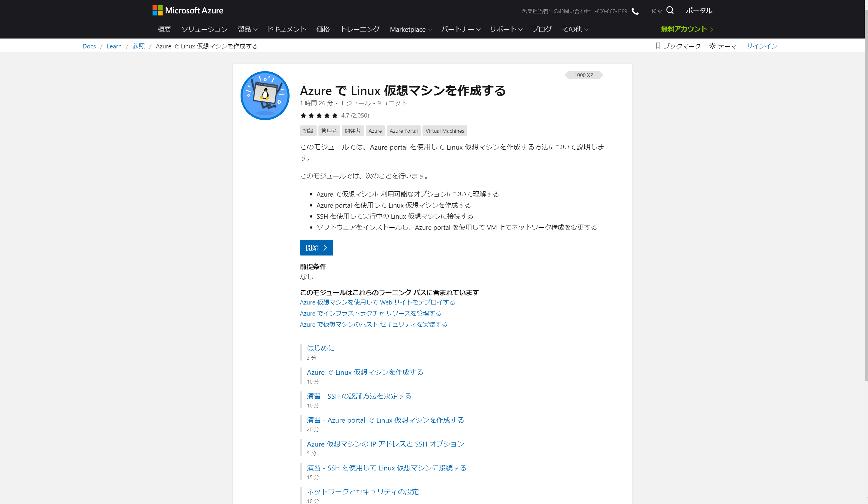Click the bookmark icon (ブックマーク)
Image resolution: width=868 pixels, height=504 pixels.
point(658,46)
